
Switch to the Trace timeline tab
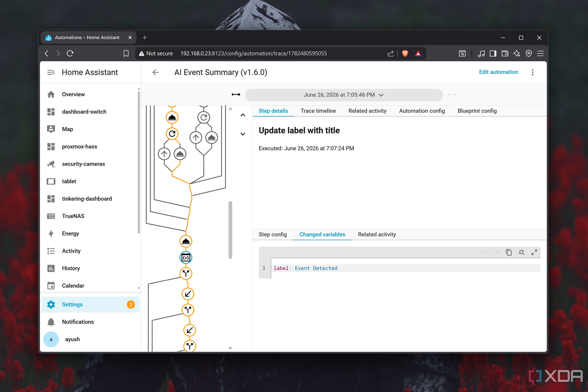[x=318, y=111]
